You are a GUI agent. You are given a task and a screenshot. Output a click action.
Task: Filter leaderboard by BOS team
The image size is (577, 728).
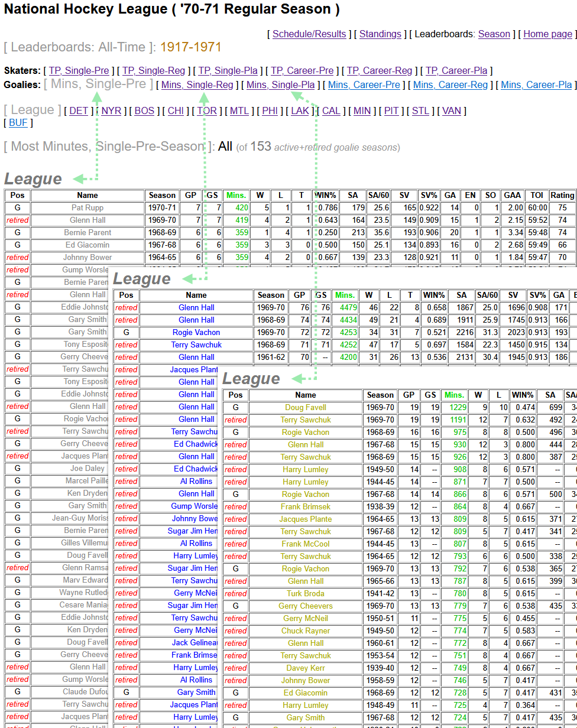tap(144, 111)
